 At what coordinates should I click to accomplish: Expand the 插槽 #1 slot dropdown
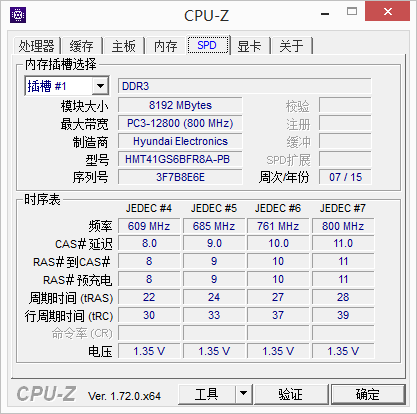pos(100,86)
